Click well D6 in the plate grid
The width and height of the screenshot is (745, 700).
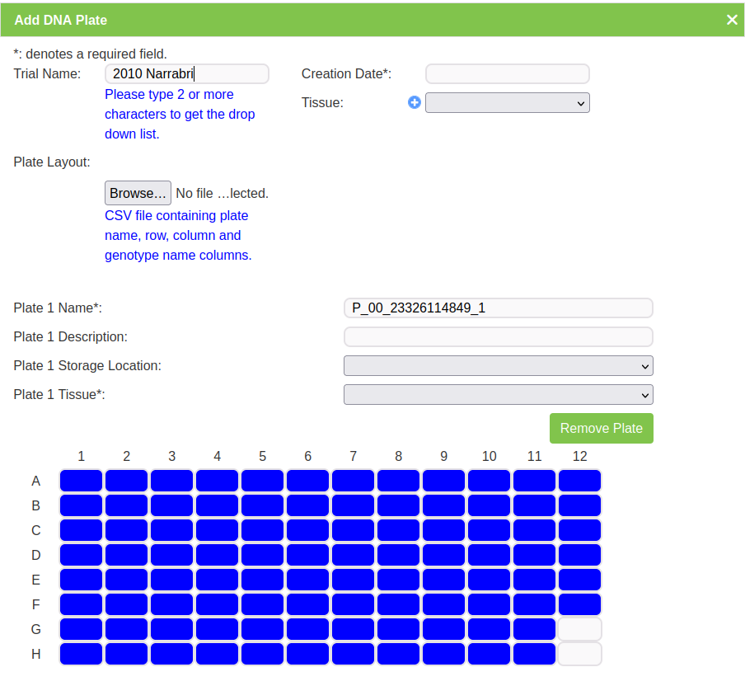[x=307, y=555]
